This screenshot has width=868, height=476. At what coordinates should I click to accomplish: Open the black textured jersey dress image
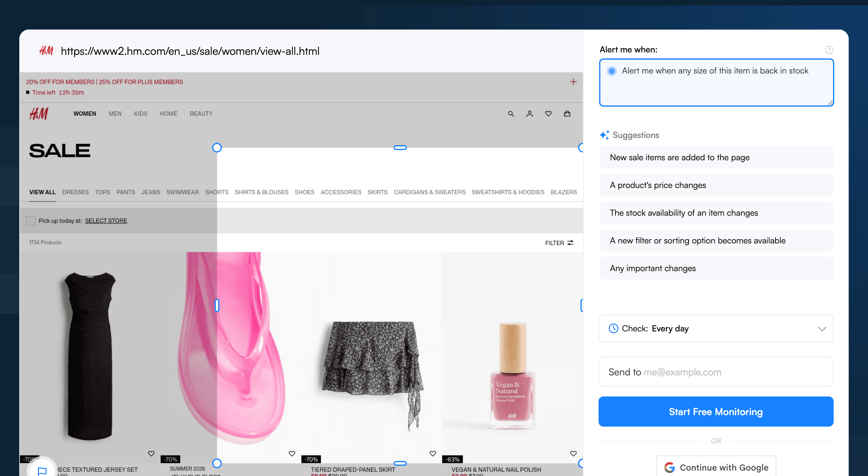click(x=90, y=357)
